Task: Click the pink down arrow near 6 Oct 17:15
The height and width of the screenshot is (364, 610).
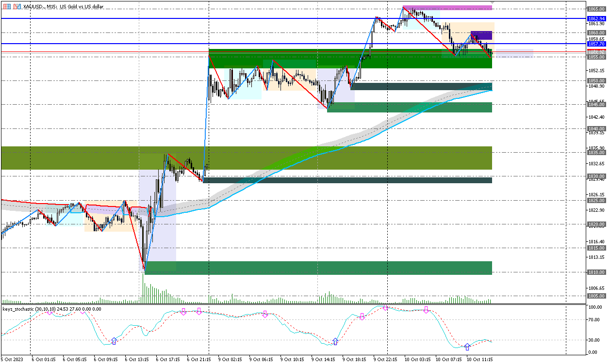Action: pyautogui.click(x=183, y=311)
